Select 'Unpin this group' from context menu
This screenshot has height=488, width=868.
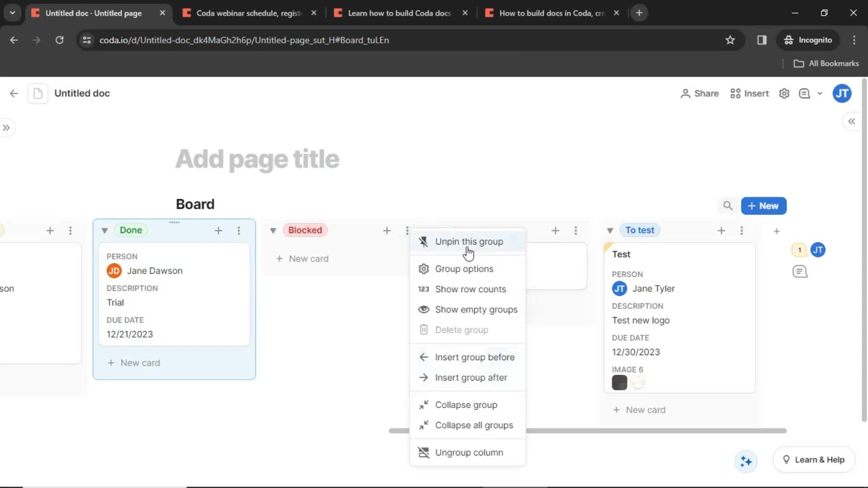(469, 241)
